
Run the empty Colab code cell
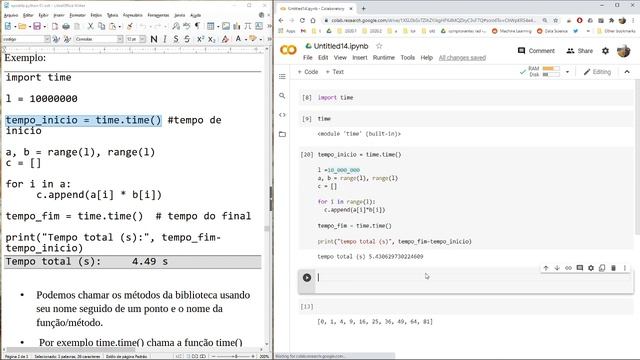coord(307,278)
